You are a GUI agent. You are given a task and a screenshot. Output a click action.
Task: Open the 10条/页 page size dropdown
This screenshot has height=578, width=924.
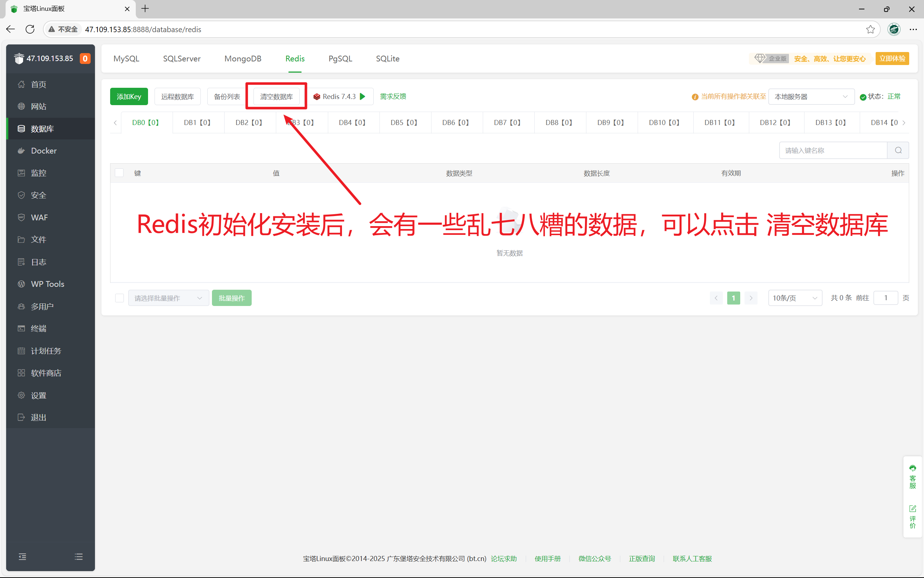point(794,298)
